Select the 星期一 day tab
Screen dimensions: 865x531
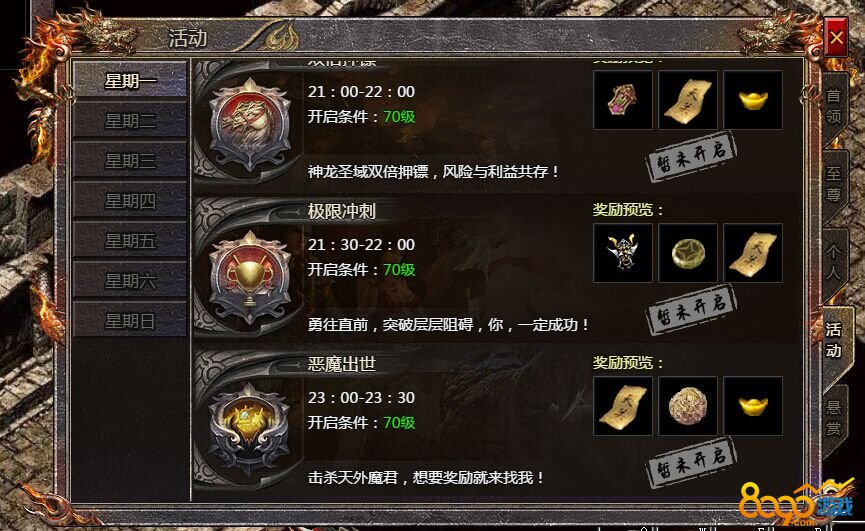(130, 81)
